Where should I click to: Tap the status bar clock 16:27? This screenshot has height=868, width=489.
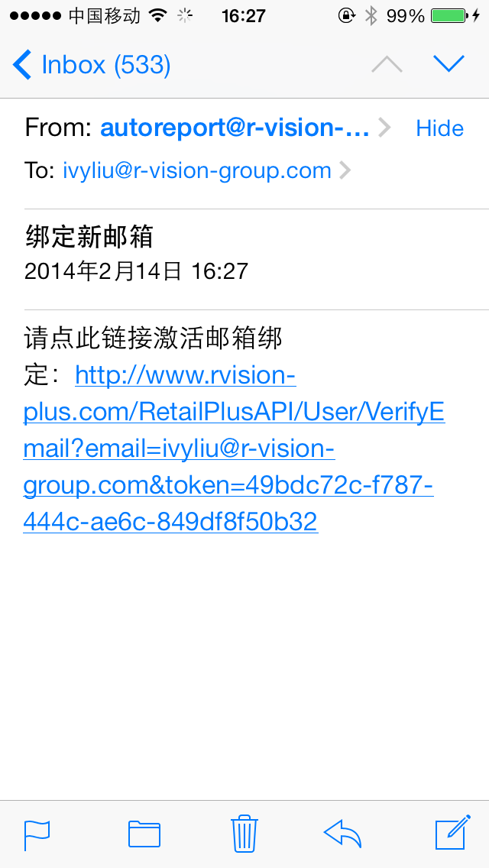[x=244, y=16]
